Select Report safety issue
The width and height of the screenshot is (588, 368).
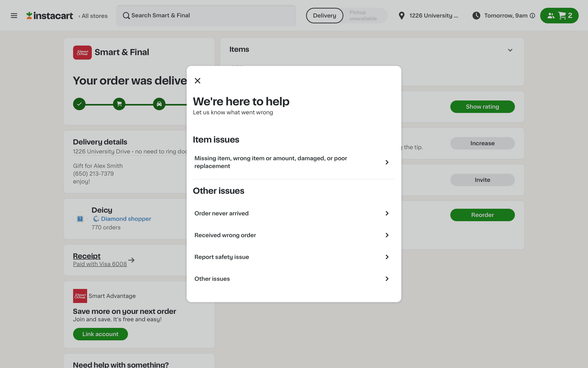pos(294,257)
